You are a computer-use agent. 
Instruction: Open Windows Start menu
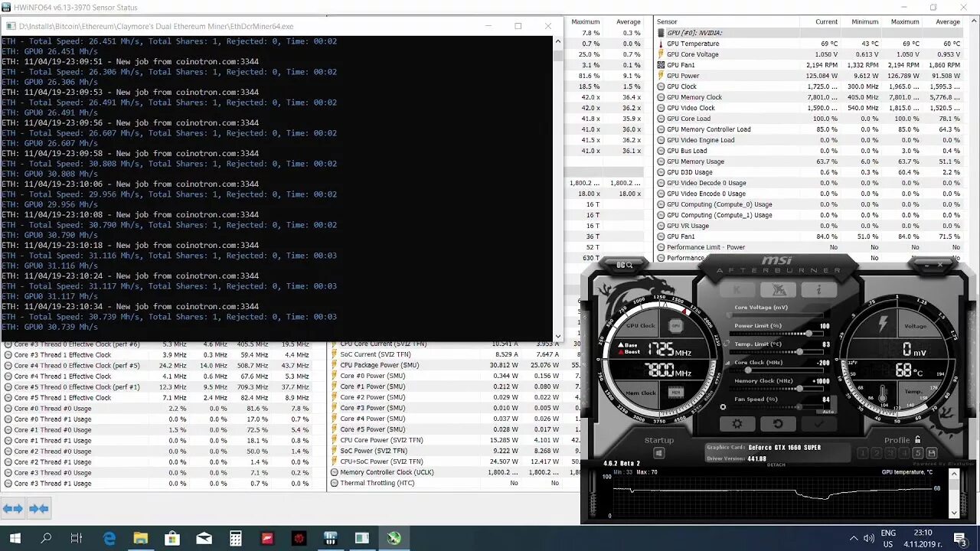15,538
